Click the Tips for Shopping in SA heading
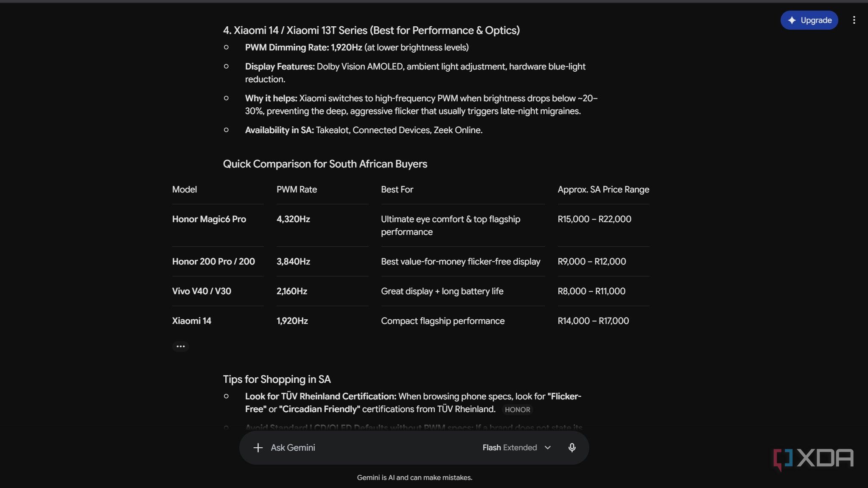The width and height of the screenshot is (868, 488). pos(277,379)
